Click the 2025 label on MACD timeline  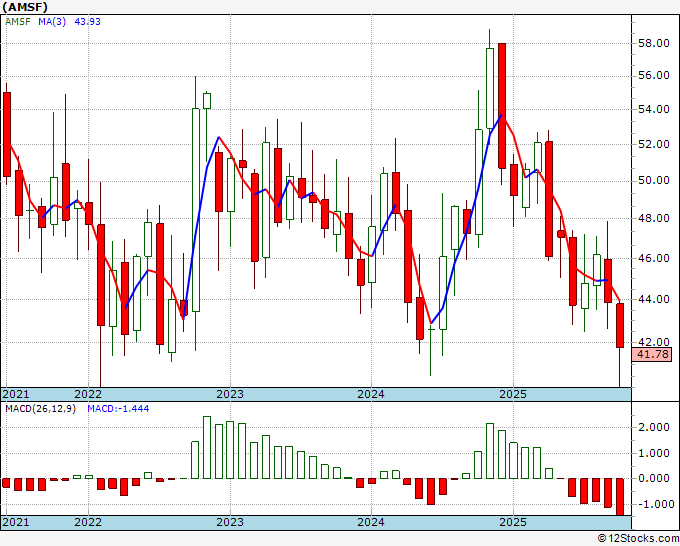(513, 522)
